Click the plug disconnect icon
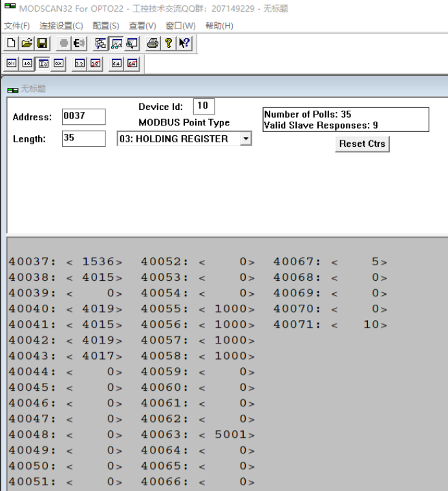Viewport: 448px width, 491px height. [x=79, y=43]
